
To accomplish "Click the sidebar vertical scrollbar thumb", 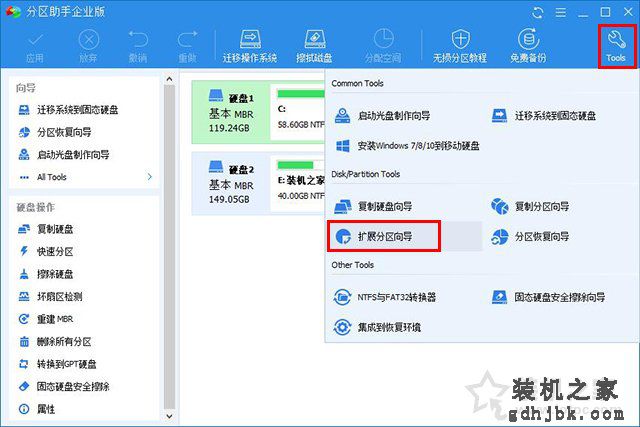I will 169,247.
